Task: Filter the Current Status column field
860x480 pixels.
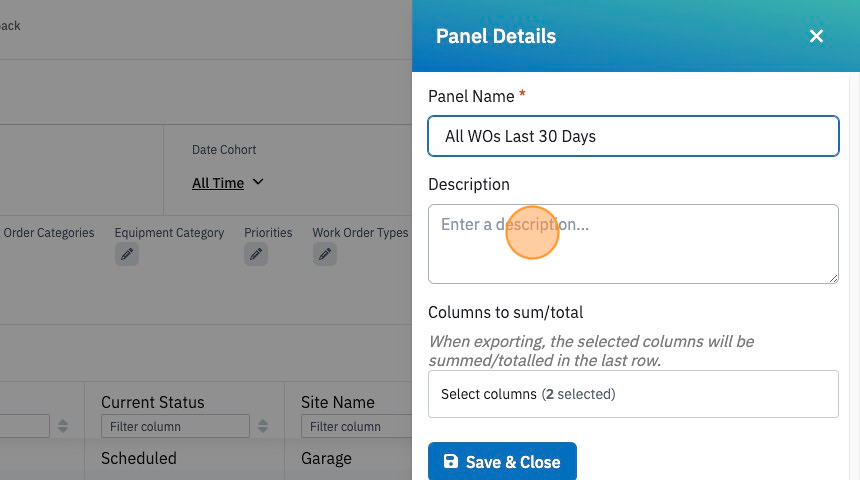Action: click(175, 426)
